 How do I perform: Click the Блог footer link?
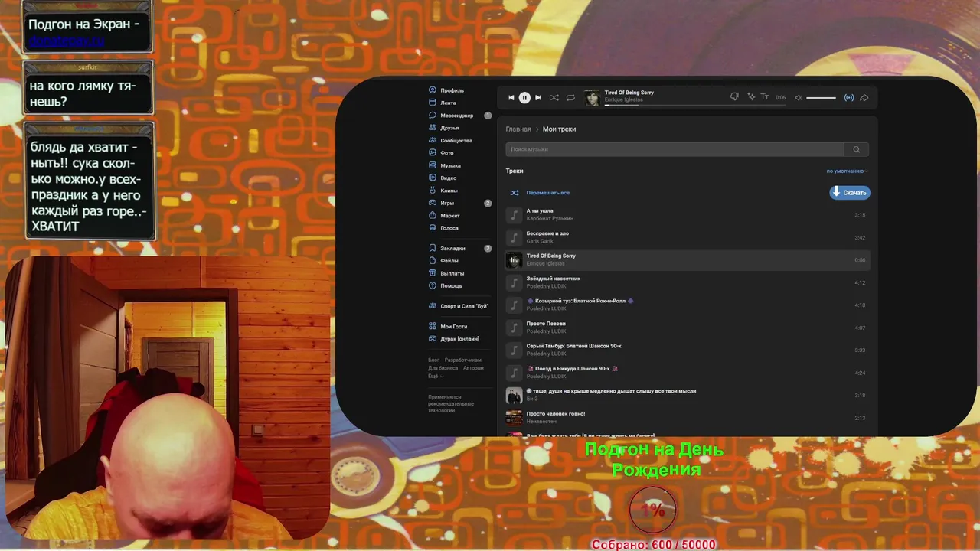click(x=433, y=360)
